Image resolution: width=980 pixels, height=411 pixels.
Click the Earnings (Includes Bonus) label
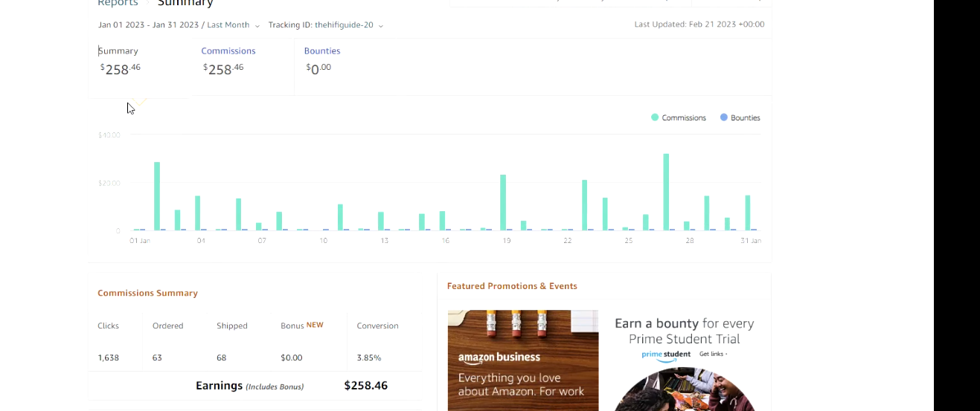(249, 386)
